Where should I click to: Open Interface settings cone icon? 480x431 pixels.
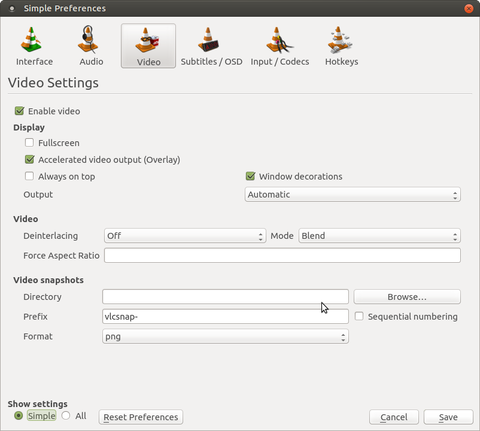(x=32, y=40)
